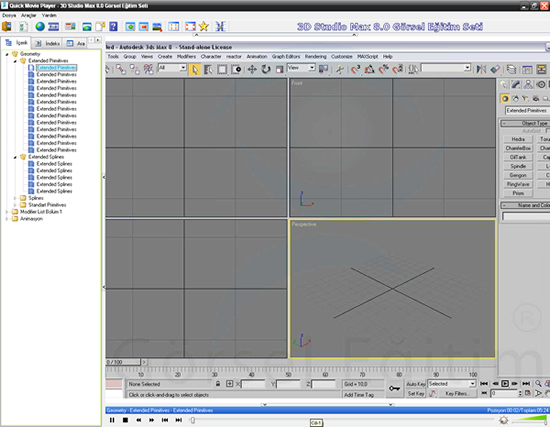Collapse the Geometry tree node
Viewport: 550px width, 427px height.
(7, 54)
